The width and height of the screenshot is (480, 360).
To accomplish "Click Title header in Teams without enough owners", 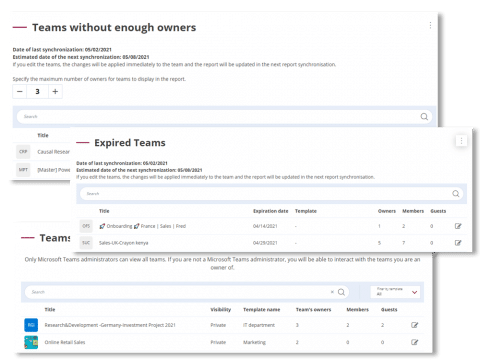I will click(43, 135).
